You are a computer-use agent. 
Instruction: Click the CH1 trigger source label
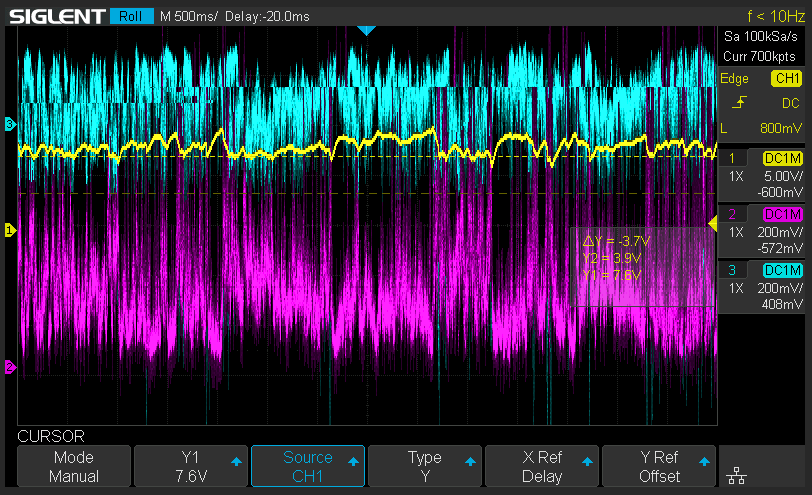787,78
